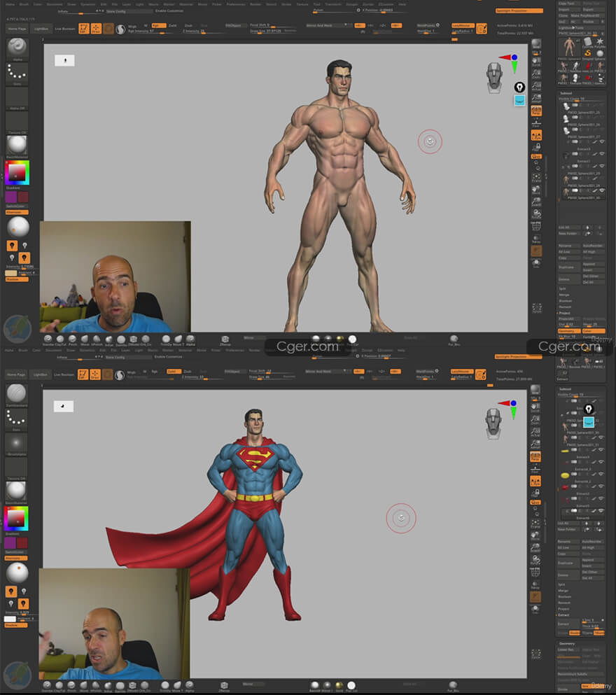Open the Document menu in top menu bar
This screenshot has width=616, height=695.
coord(55,4)
